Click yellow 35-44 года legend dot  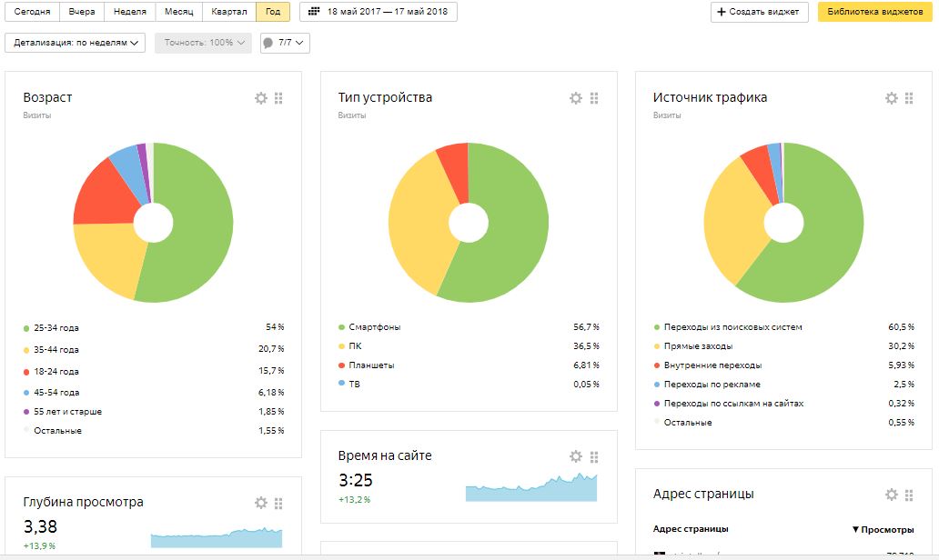coord(26,350)
